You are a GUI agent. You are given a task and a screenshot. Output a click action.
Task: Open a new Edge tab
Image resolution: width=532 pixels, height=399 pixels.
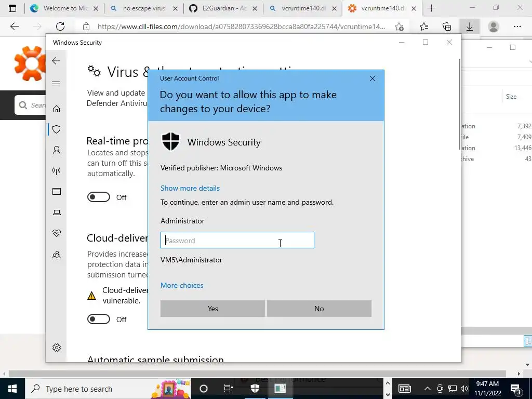[431, 8]
